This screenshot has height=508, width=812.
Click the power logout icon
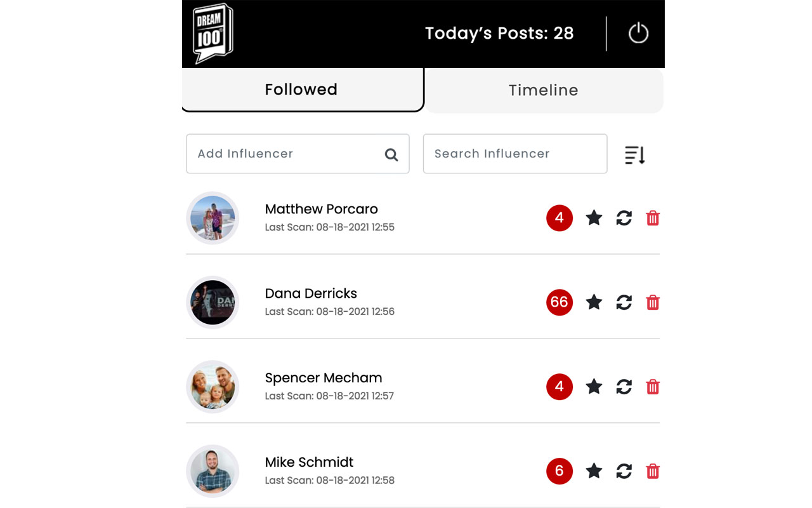click(638, 34)
